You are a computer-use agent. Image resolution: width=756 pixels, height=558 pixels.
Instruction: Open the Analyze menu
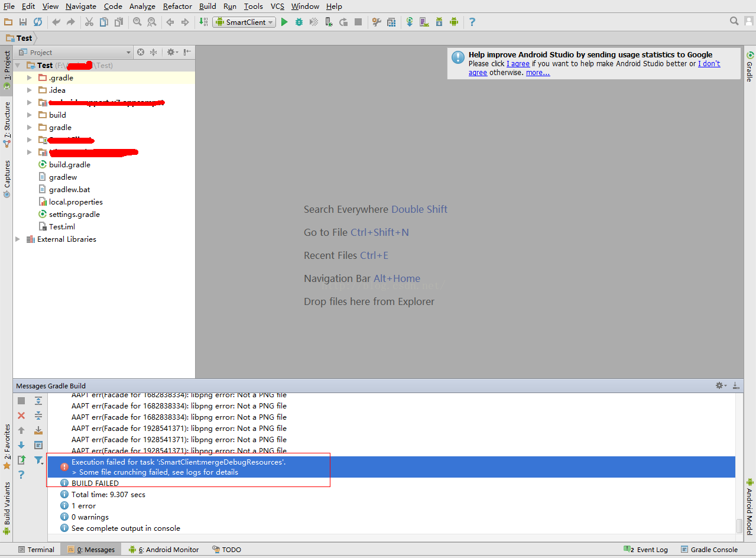coord(142,7)
